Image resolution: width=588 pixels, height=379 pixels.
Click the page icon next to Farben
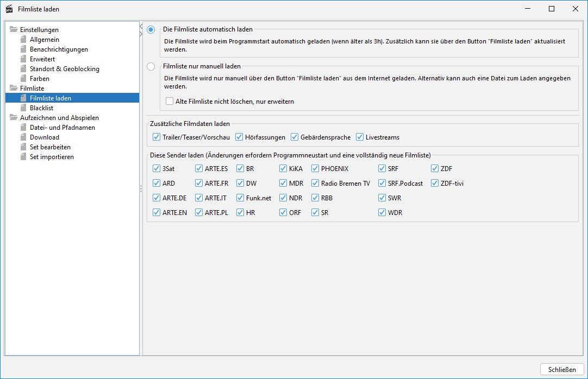tap(23, 79)
